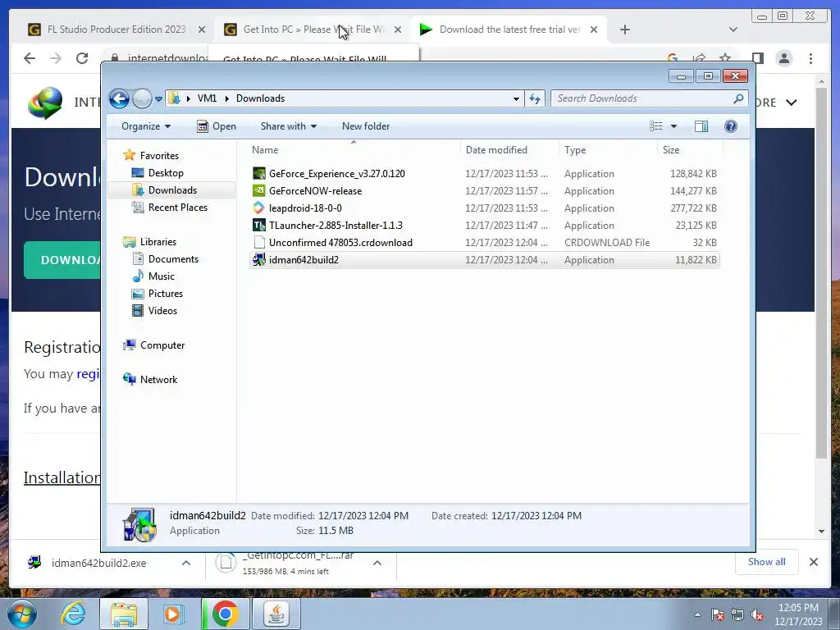Viewport: 840px width, 630px height.
Task: Click the change view icon in Explorer
Action: (655, 126)
